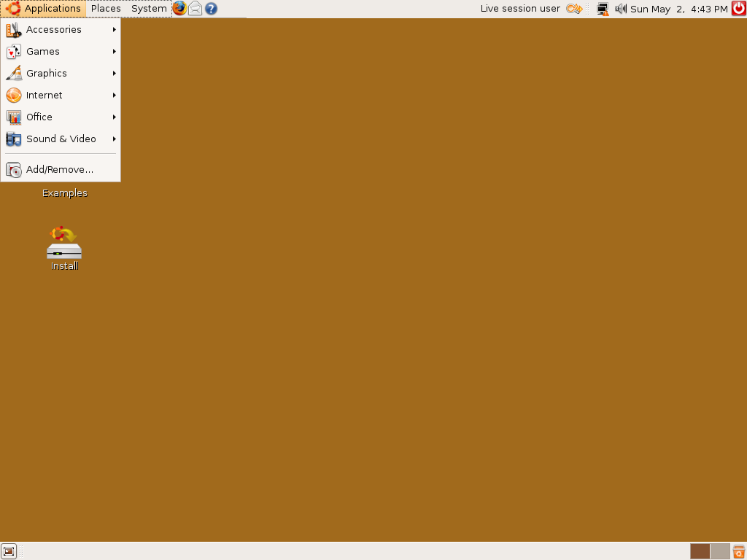Click the Graphics paintbrush icon

click(14, 74)
